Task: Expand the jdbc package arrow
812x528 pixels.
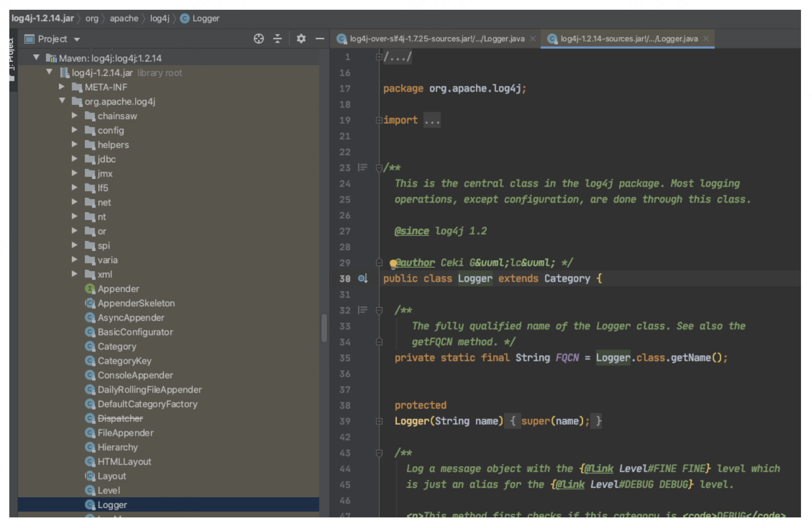Action: (75, 158)
